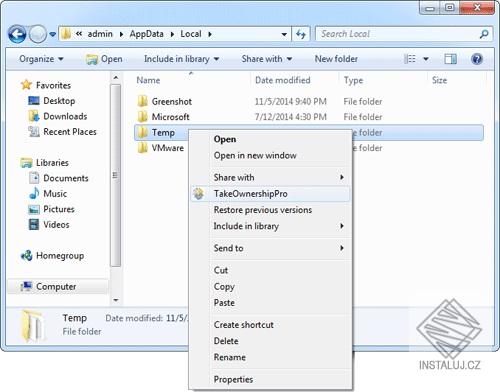Screen dimensions: 500x392
Task: Choose Open in new window
Action: [x=255, y=155]
